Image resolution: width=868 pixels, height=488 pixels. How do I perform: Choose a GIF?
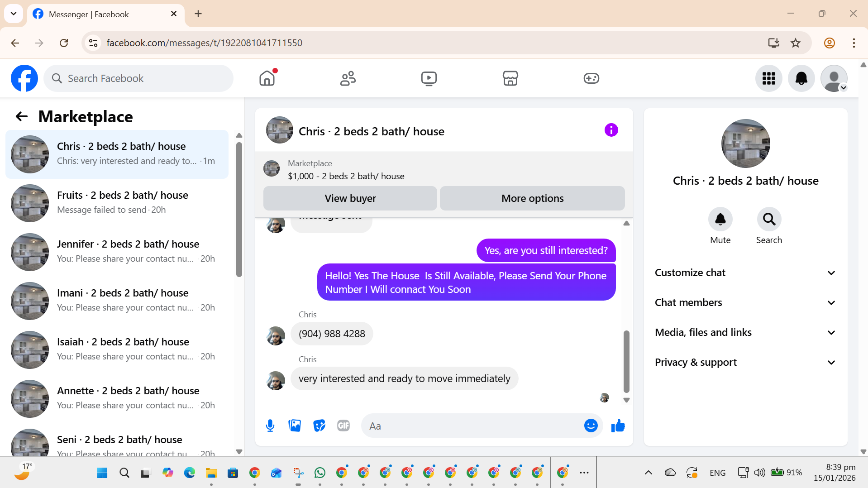pyautogui.click(x=343, y=426)
